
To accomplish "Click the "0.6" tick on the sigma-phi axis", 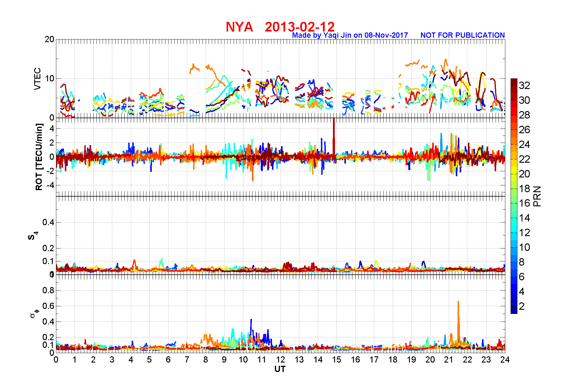I will 48,306.
